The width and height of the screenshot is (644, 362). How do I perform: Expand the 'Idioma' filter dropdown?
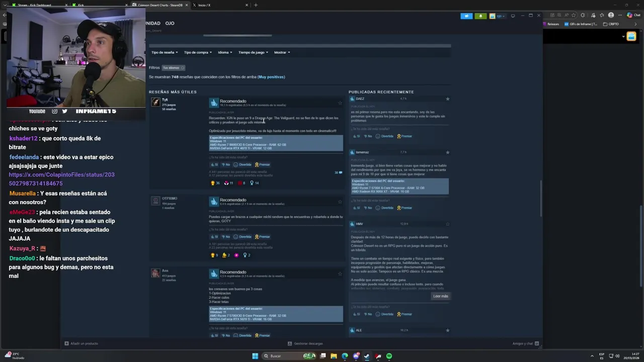pyautogui.click(x=224, y=52)
